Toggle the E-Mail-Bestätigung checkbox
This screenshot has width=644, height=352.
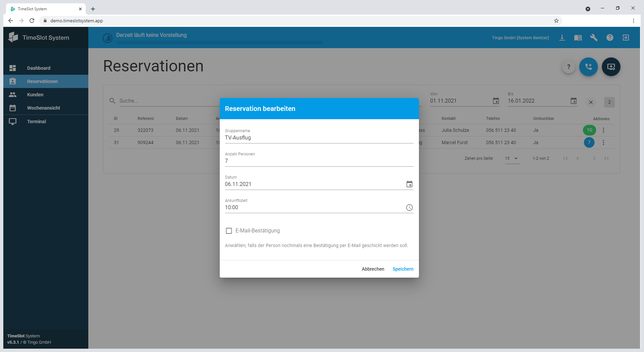(x=229, y=231)
